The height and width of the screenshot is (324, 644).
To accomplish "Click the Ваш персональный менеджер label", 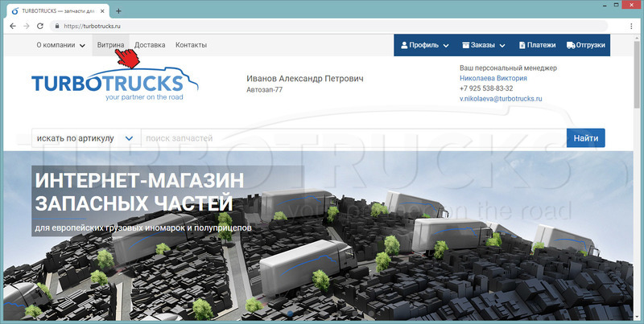I will (x=508, y=68).
